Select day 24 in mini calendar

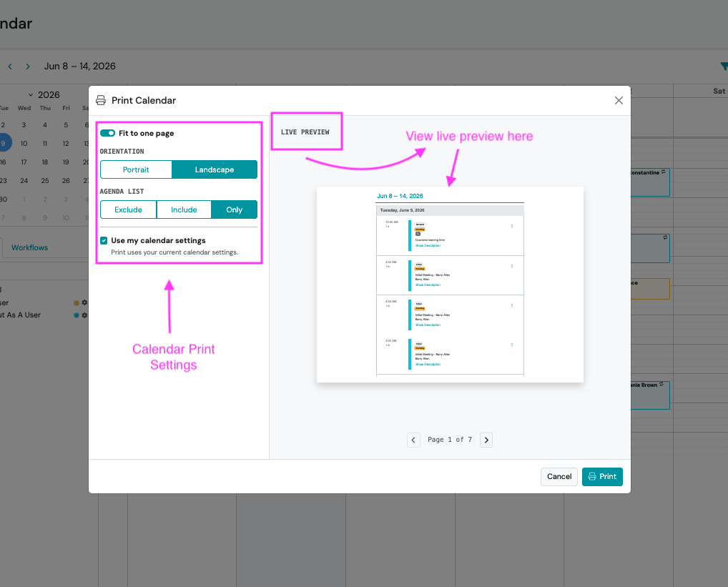click(24, 180)
